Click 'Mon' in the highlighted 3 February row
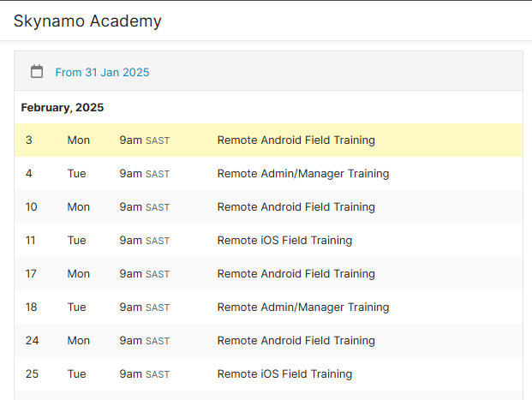This screenshot has height=400, width=532. pyautogui.click(x=78, y=140)
